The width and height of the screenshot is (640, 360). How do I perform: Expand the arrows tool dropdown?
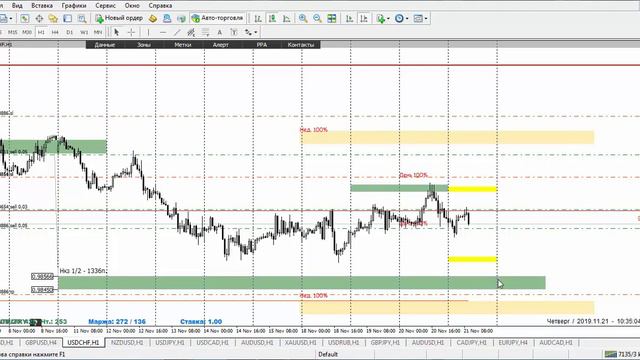(256, 32)
